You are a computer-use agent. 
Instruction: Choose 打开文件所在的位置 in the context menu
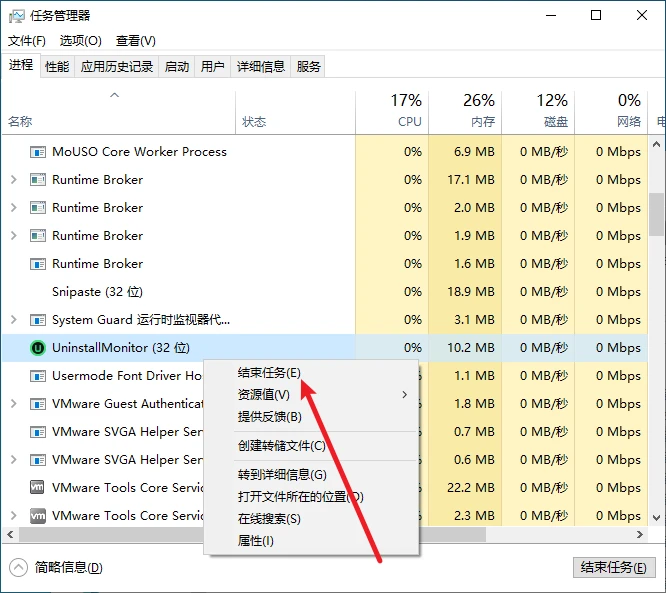(311, 497)
